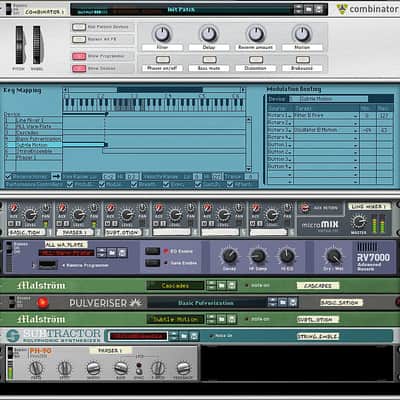This screenshot has width=400, height=400.
Task: Toggle Run Pattern Devices button
Action: point(79,27)
